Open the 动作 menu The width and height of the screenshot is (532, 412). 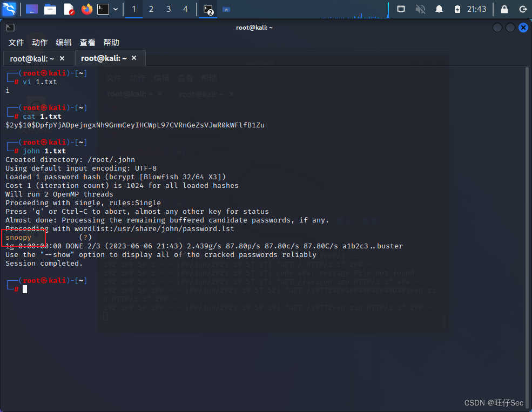[x=39, y=42]
